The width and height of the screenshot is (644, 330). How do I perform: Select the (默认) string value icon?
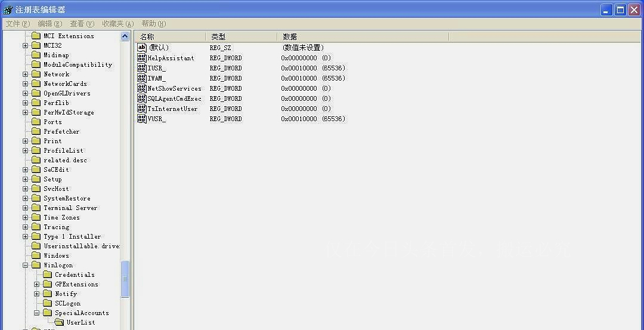(x=142, y=48)
